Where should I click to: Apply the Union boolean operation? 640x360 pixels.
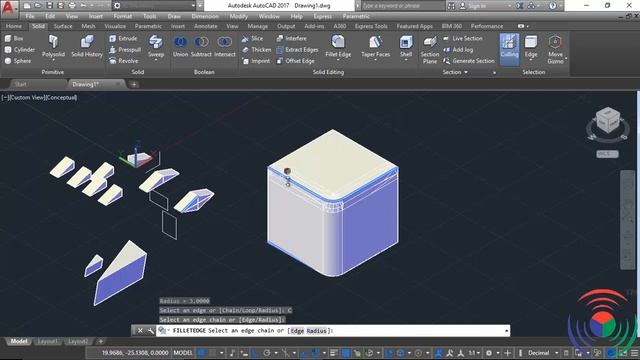click(x=180, y=47)
